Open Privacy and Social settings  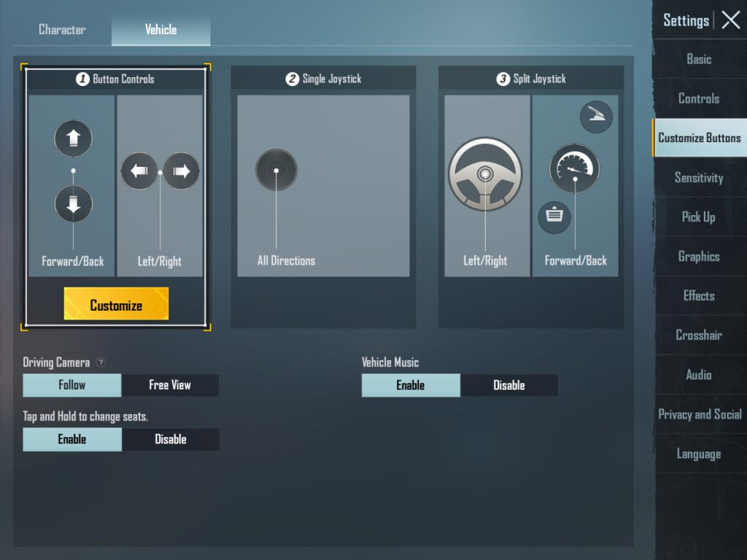click(700, 414)
